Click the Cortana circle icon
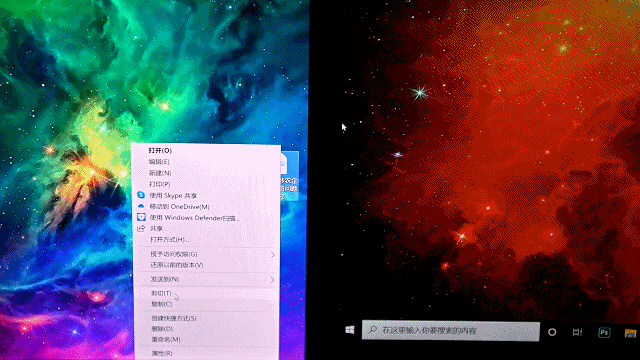 552,332
